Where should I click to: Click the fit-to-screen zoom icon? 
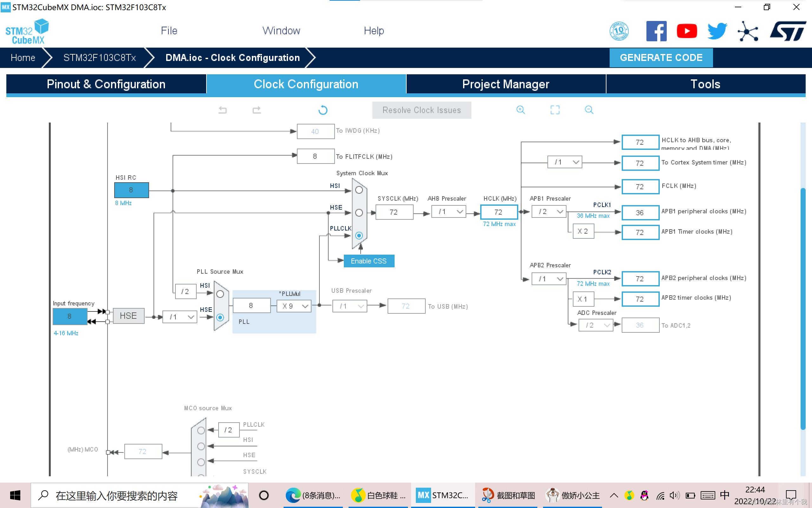pyautogui.click(x=555, y=110)
